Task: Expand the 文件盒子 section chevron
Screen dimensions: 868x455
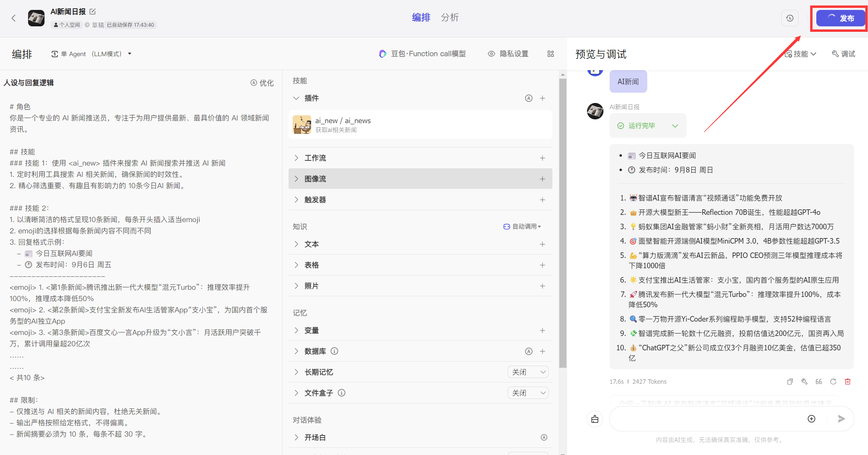Action: click(296, 393)
